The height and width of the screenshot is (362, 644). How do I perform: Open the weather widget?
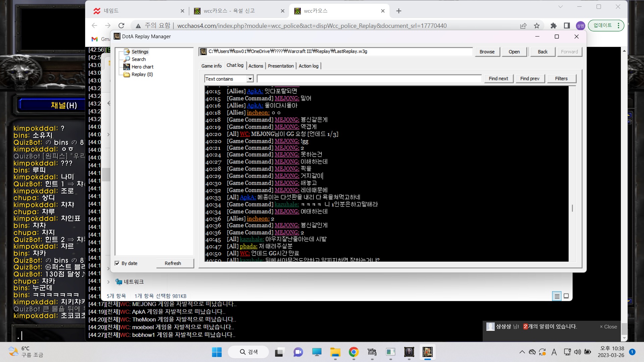26,352
